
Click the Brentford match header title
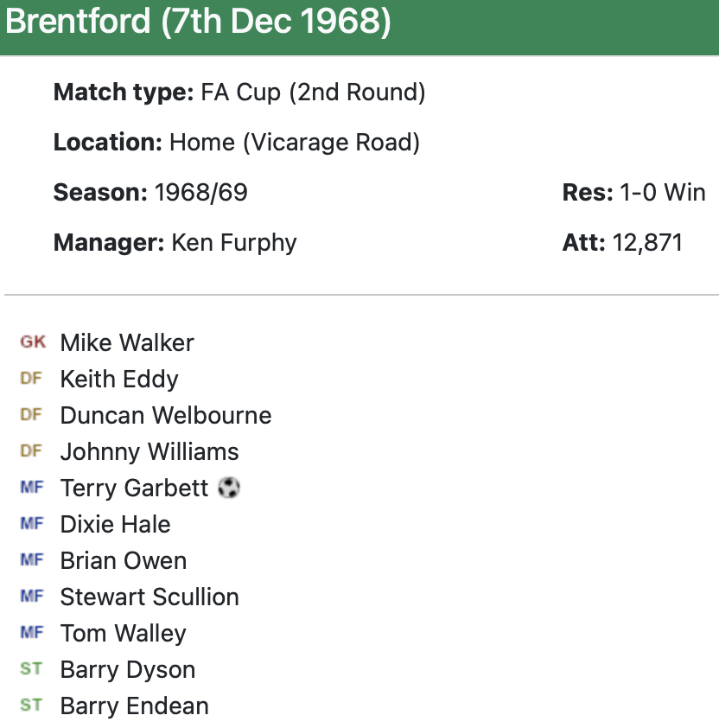(198, 22)
